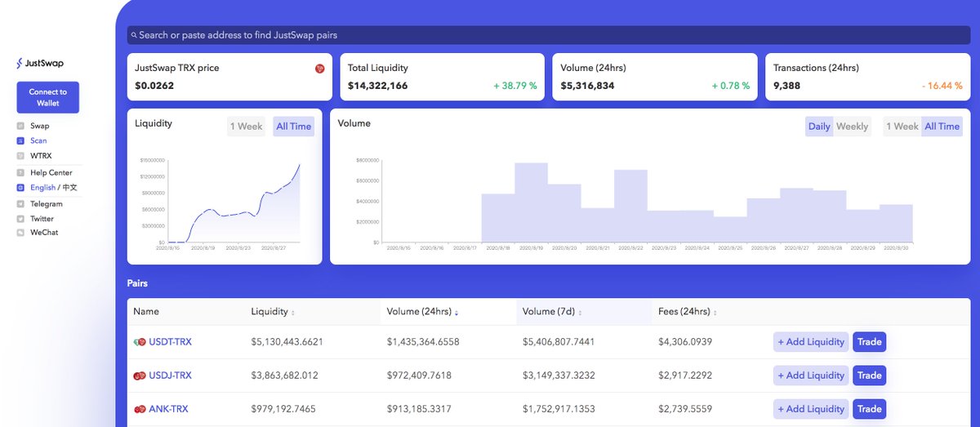Open the Help Center link
980x427 pixels.
point(51,172)
